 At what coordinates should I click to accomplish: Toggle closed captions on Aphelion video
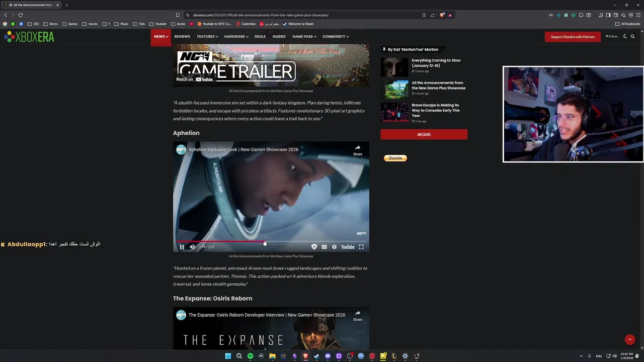tap(324, 247)
